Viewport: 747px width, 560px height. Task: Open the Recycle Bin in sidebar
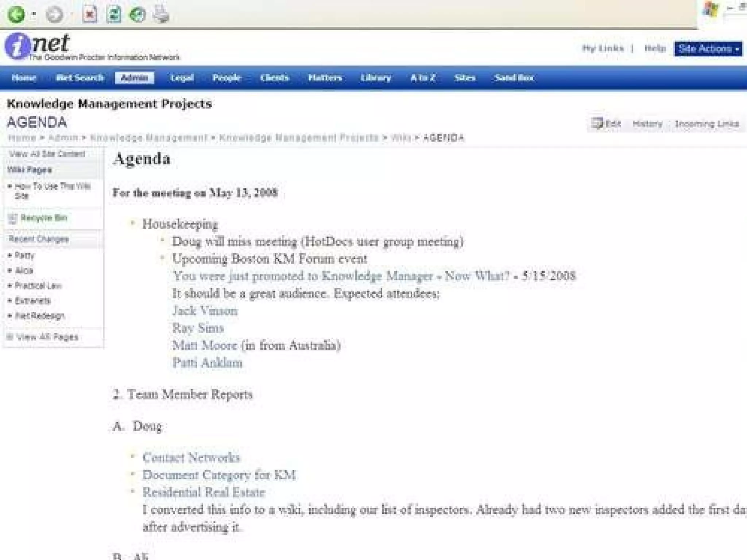click(44, 218)
